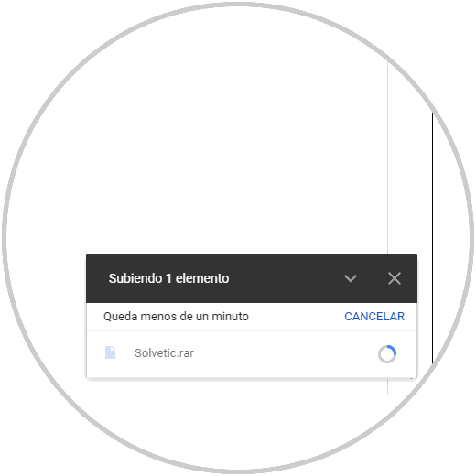Click the time remaining row below the header
The height and width of the screenshot is (476, 476).
[x=252, y=317]
